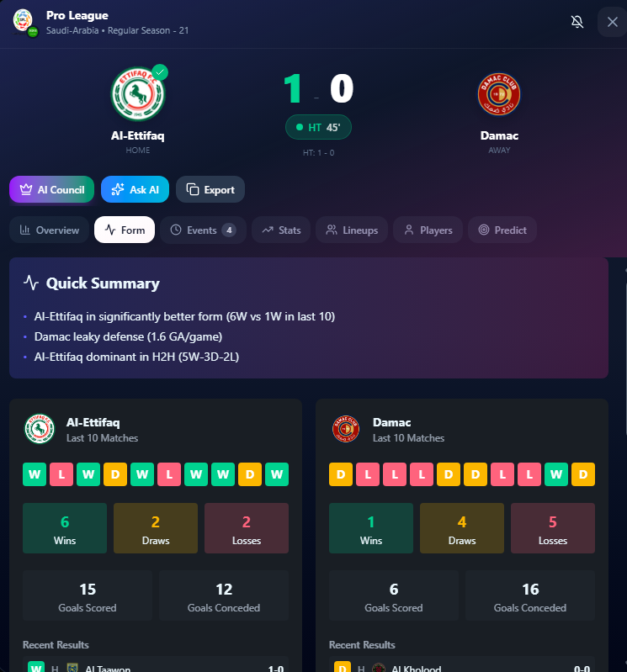Image resolution: width=627 pixels, height=672 pixels.
Task: Click the Al-Ettifaq crest in the score header
Action: click(x=138, y=93)
